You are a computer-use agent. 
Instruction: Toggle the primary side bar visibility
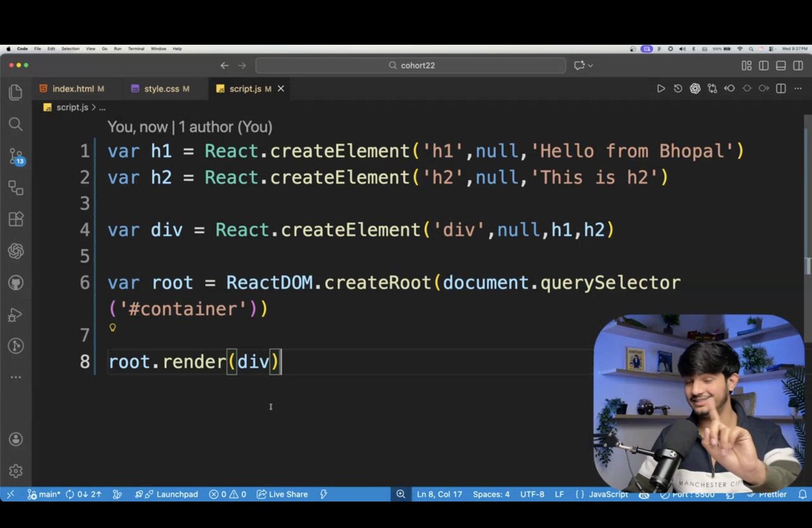tap(764, 65)
